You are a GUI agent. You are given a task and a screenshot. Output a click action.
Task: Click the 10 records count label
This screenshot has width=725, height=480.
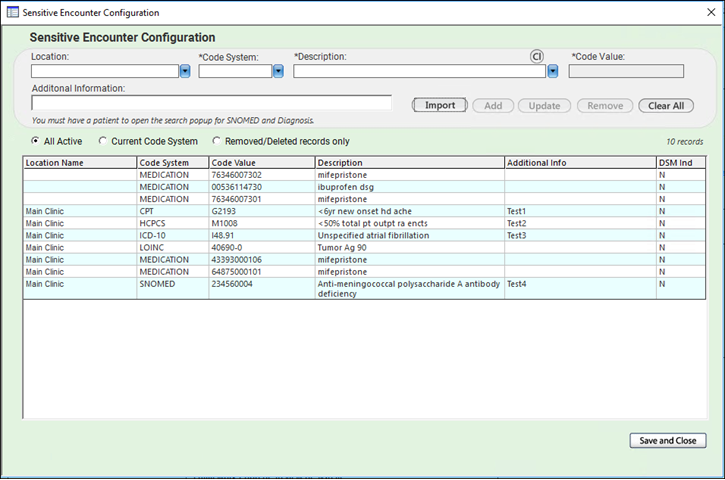pos(684,142)
